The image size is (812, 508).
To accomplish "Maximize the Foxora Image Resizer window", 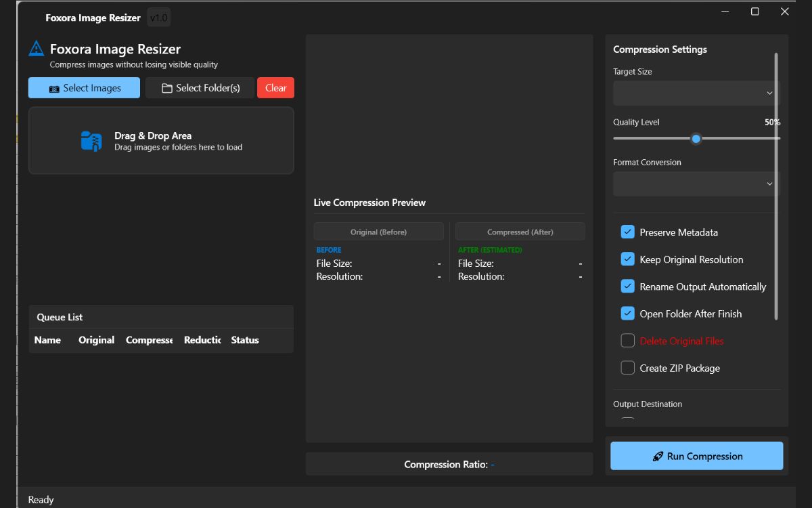I will click(755, 12).
